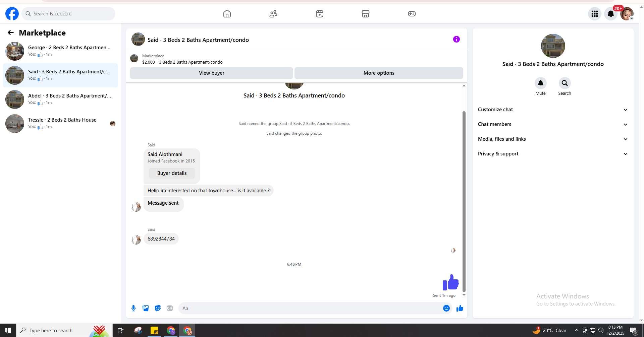This screenshot has height=337, width=644.
Task: Click View buyer button
Action: tap(211, 73)
